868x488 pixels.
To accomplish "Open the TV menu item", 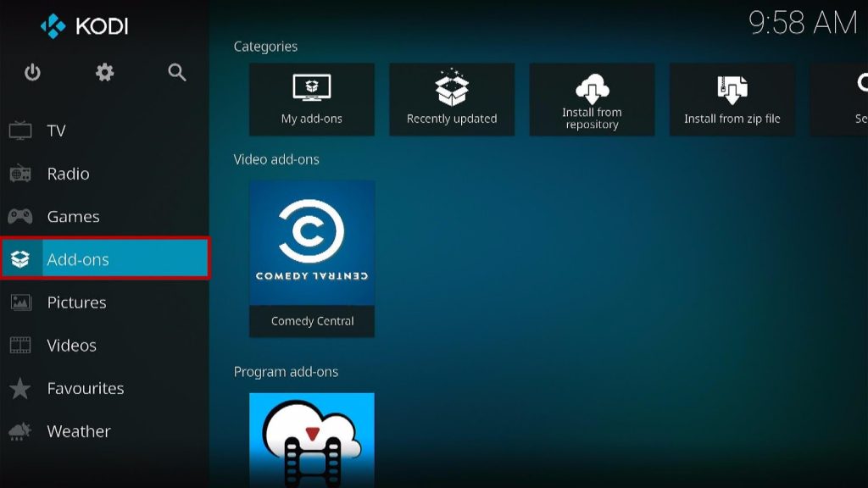I will point(104,130).
